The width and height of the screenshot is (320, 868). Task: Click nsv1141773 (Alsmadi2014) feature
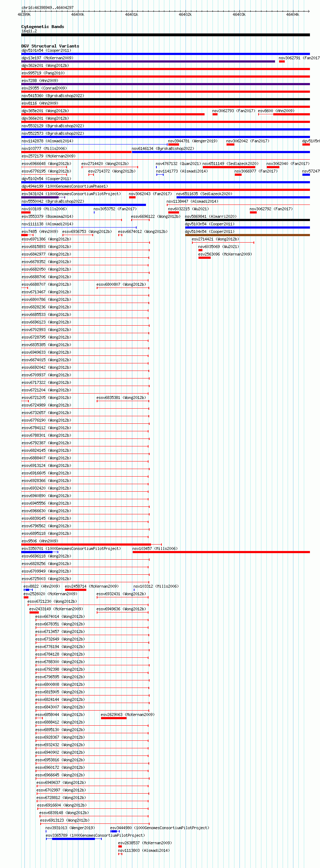pos(160,175)
